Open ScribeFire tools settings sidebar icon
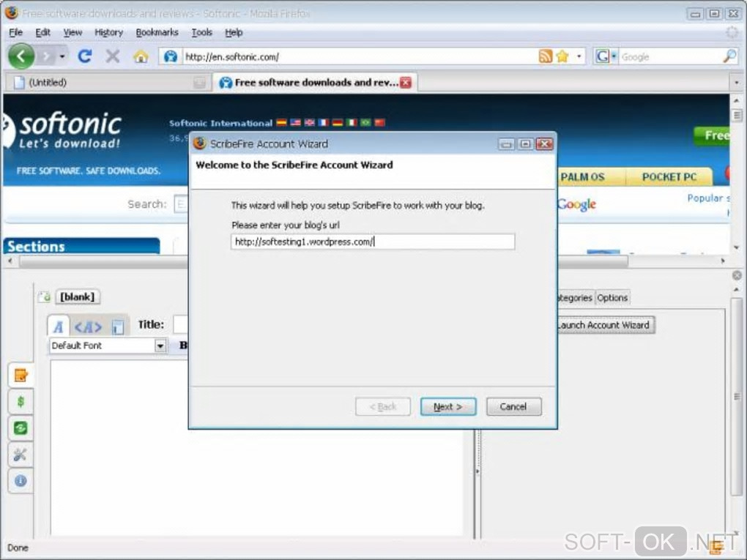 point(21,455)
